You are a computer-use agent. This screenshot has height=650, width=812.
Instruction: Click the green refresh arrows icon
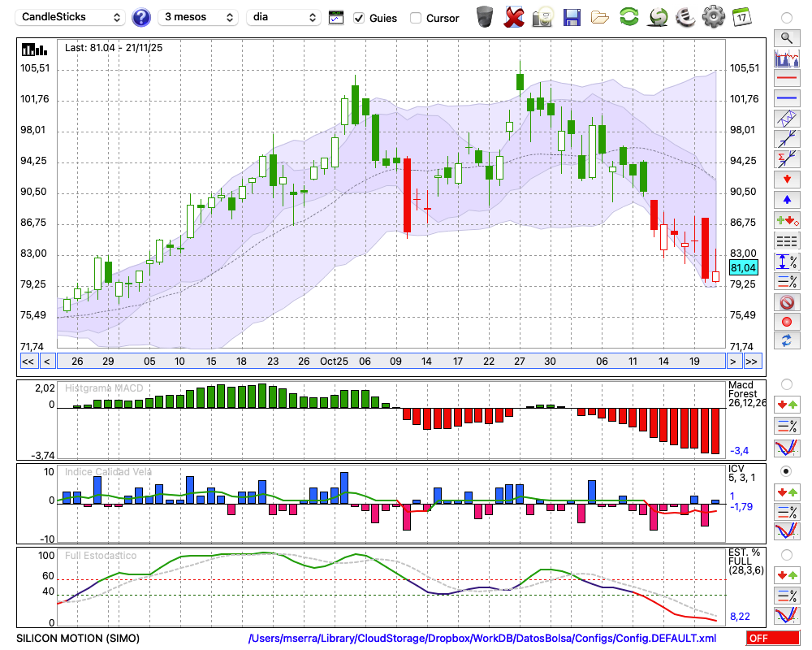click(x=628, y=16)
